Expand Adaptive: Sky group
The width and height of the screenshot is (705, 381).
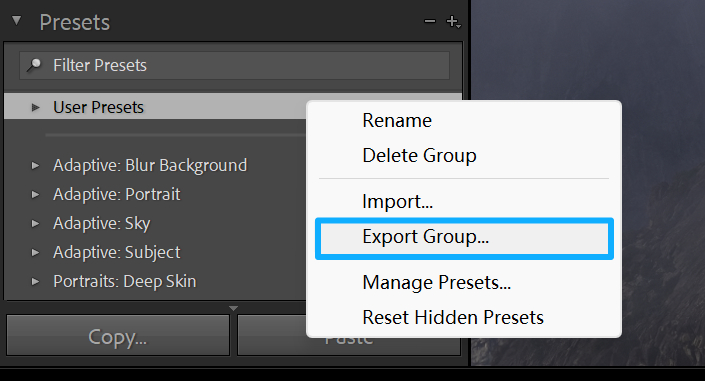tap(36, 224)
